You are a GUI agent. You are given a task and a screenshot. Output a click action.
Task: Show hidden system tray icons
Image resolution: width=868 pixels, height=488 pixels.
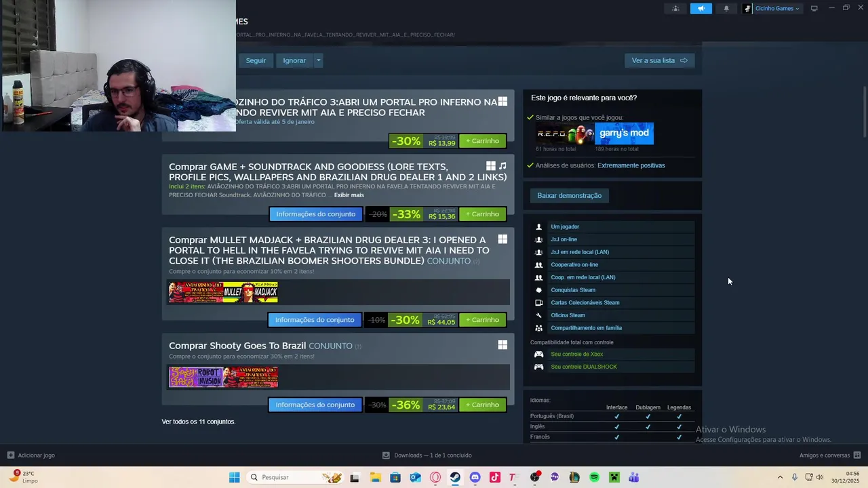tap(780, 477)
